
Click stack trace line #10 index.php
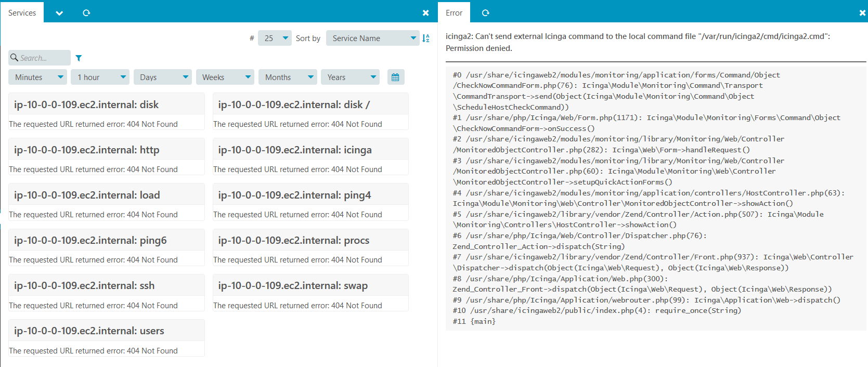coord(597,310)
